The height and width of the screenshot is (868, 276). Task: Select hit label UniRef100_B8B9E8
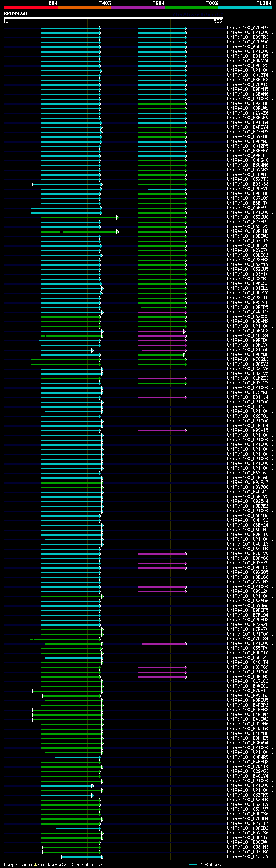(x=248, y=80)
